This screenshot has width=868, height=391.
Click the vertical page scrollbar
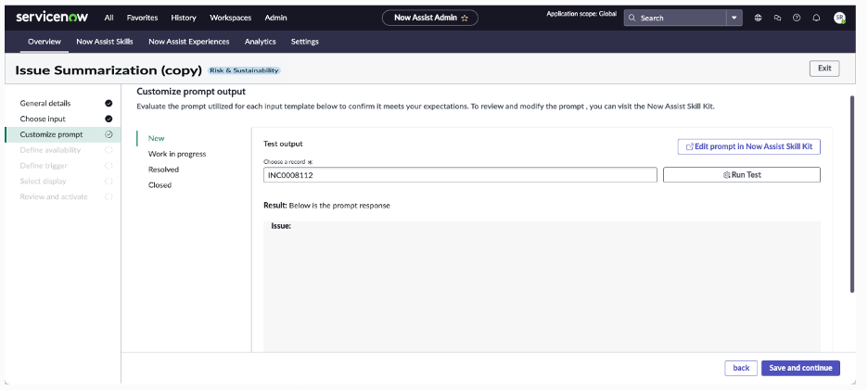click(x=852, y=194)
